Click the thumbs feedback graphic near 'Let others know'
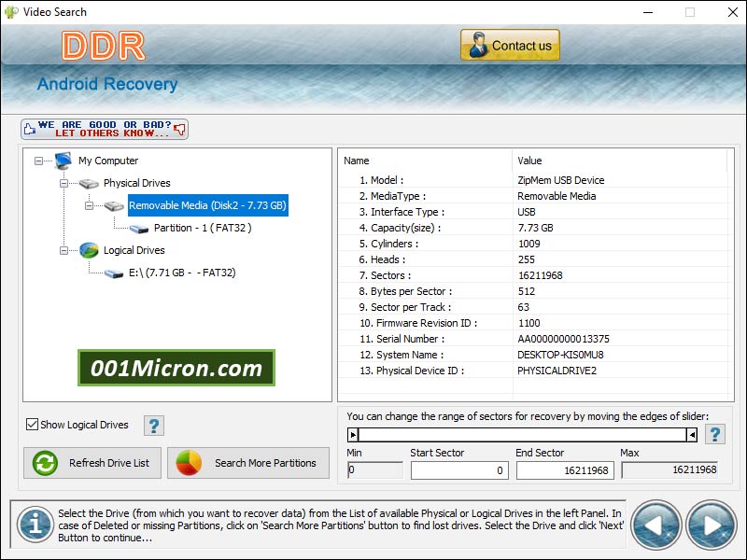747x560 pixels. 31,129
